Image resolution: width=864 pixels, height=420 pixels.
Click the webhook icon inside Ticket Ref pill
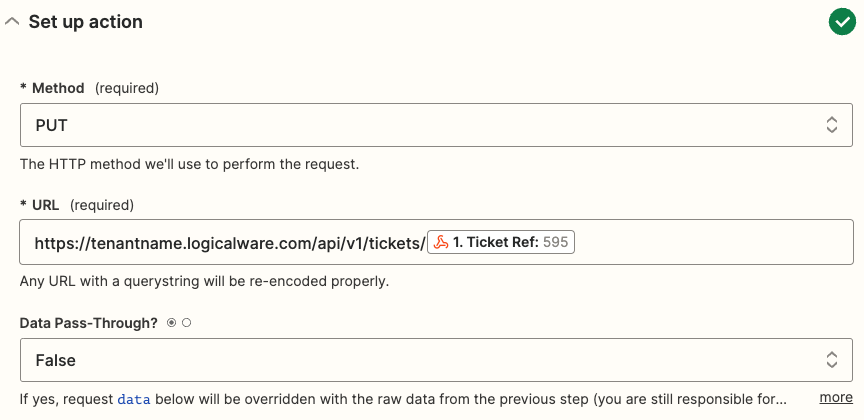click(x=440, y=243)
